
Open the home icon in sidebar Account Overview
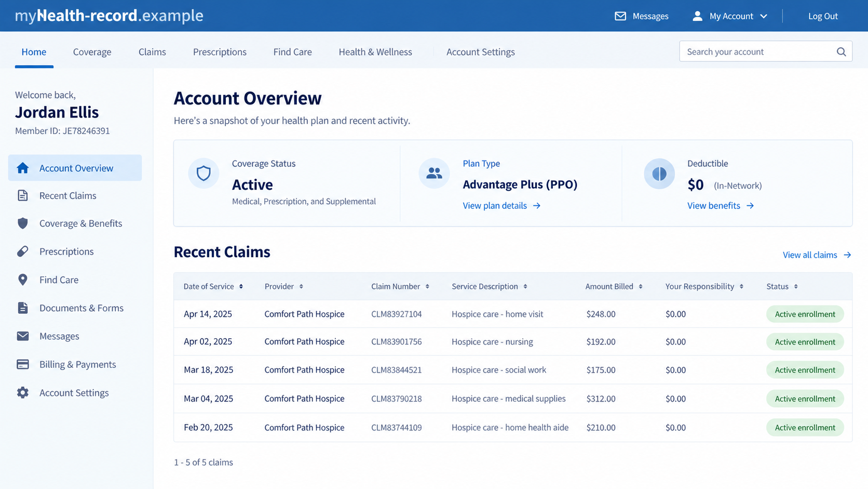[x=23, y=168]
